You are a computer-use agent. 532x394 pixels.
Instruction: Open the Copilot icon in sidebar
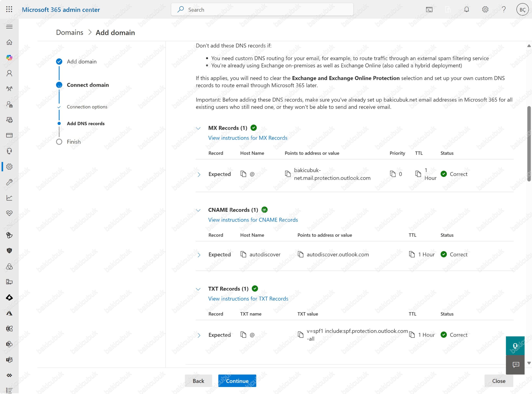9,57
